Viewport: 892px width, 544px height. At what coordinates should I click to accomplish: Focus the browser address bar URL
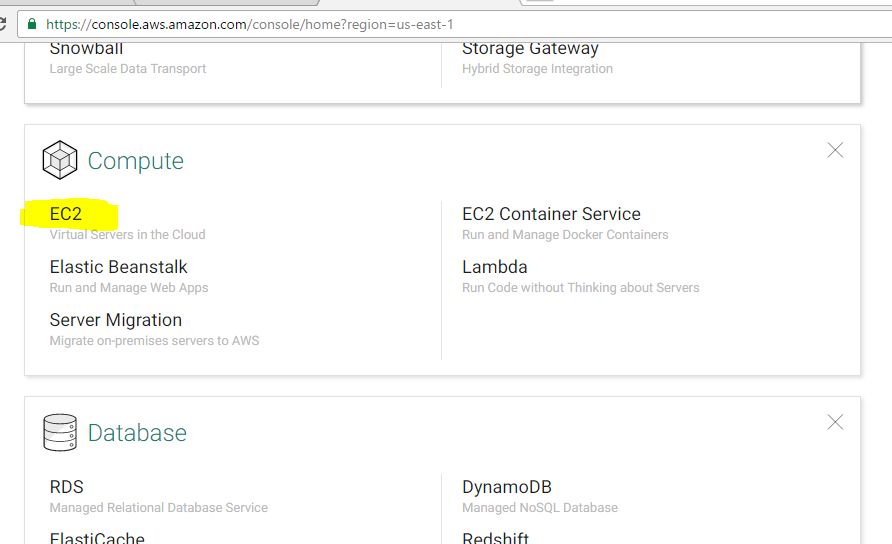coord(250,24)
